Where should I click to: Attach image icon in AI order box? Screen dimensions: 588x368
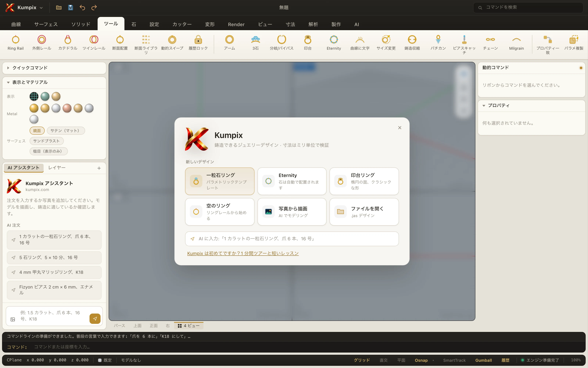13,319
